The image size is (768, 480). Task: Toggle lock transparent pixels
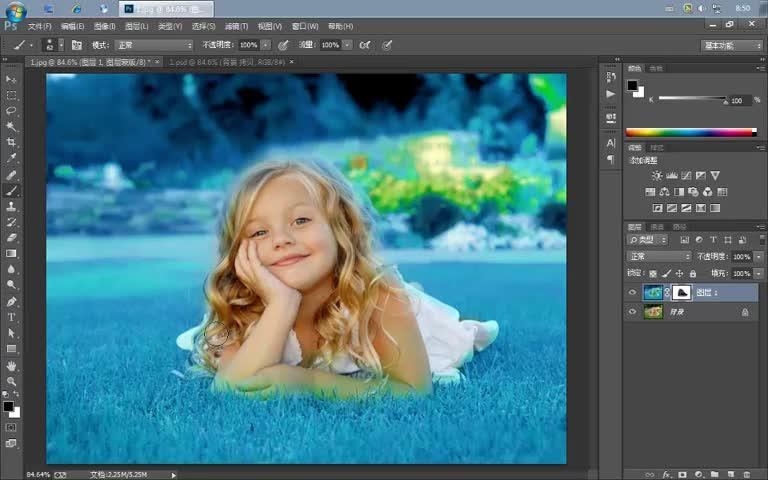(x=653, y=273)
